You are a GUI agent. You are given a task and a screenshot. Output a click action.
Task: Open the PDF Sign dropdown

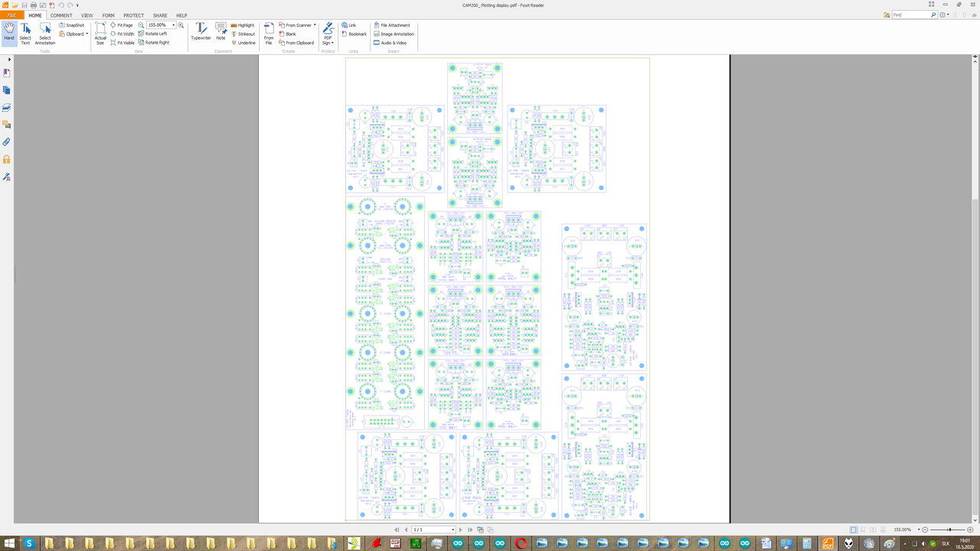tap(328, 34)
